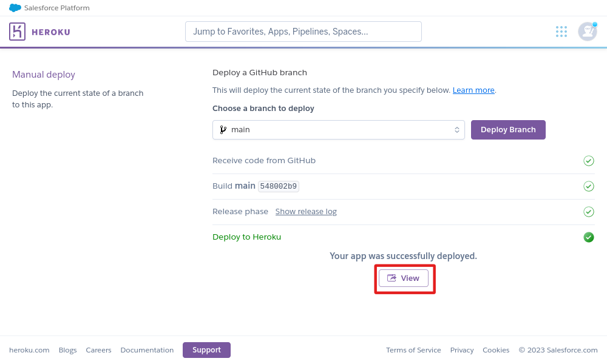607x364 pixels.
Task: Open the user account avatar menu
Action: (587, 32)
